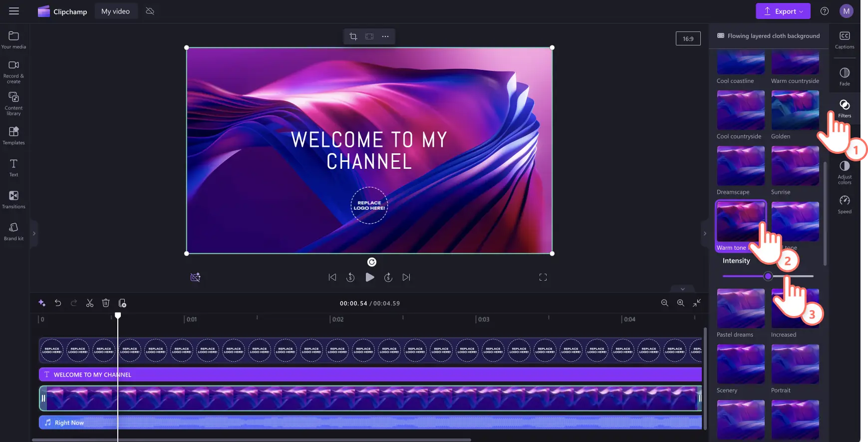Open the Speed panel
The height and width of the screenshot is (442, 868).
click(x=845, y=205)
